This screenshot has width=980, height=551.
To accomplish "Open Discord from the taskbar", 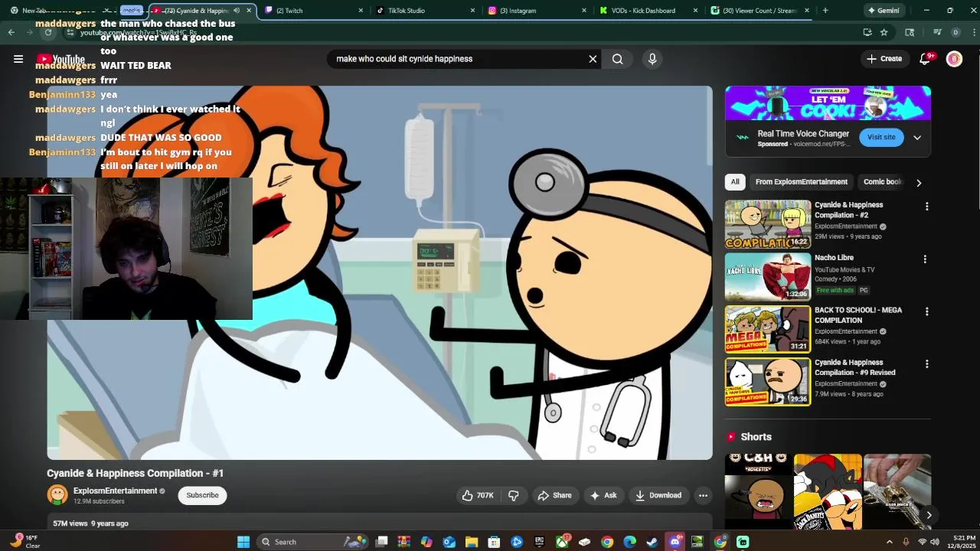I will click(x=675, y=542).
